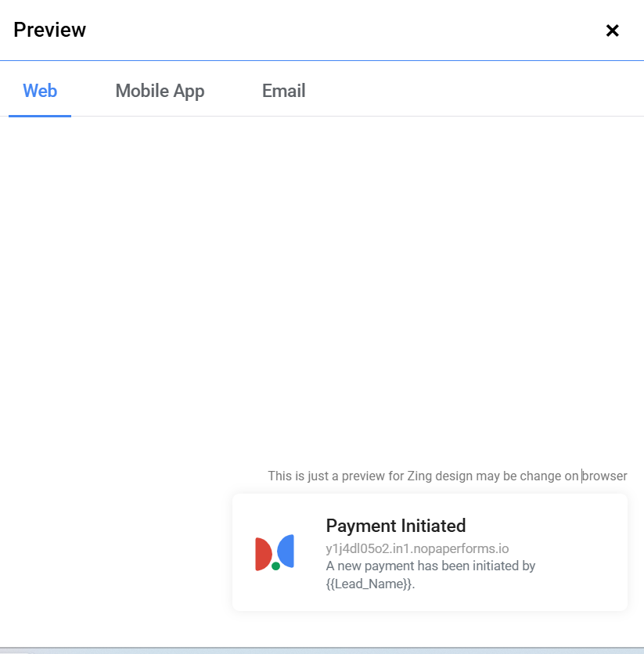644x654 pixels.
Task: Click the blue half of the logo
Action: pyautogui.click(x=287, y=551)
